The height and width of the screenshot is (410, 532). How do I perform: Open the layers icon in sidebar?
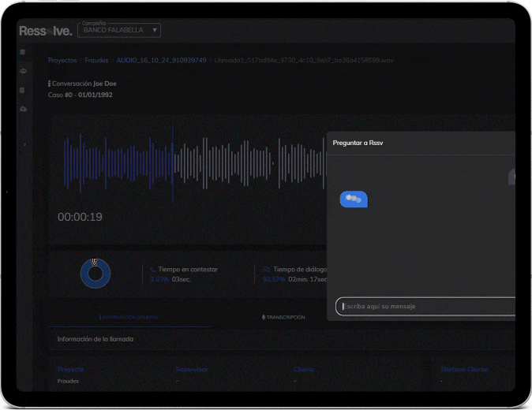pyautogui.click(x=23, y=52)
